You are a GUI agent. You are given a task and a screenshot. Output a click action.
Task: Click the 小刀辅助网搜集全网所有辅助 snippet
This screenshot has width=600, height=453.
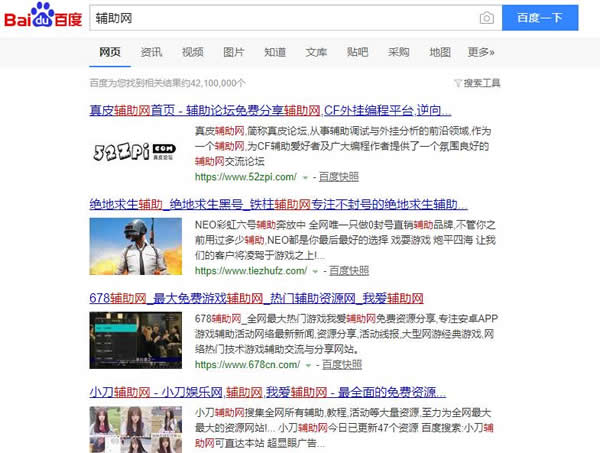(x=344, y=428)
